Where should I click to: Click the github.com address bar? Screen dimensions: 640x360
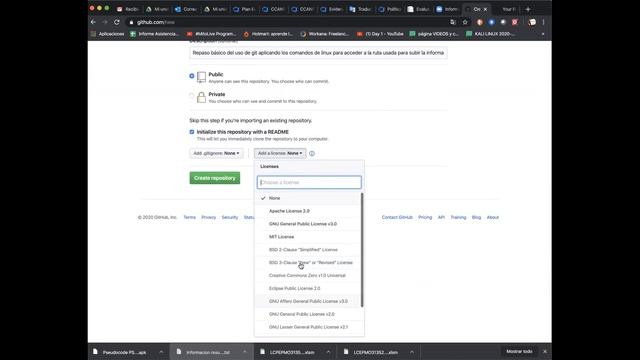point(286,22)
